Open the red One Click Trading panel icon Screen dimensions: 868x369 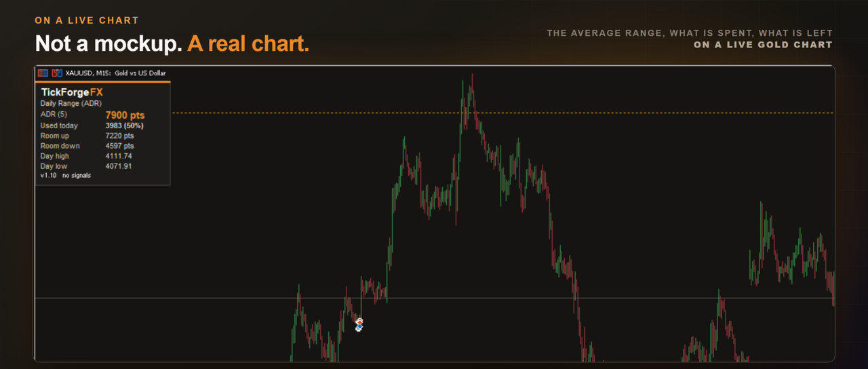coord(43,73)
